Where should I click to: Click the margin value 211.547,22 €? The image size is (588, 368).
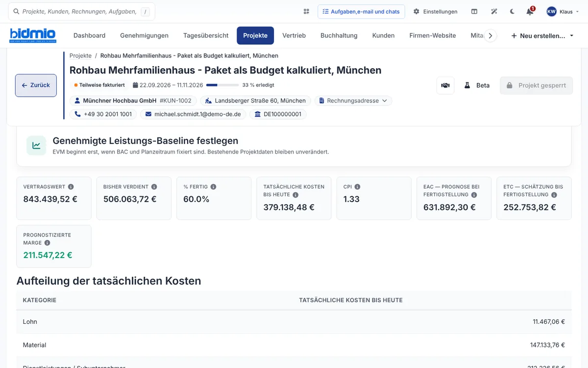[x=48, y=255]
